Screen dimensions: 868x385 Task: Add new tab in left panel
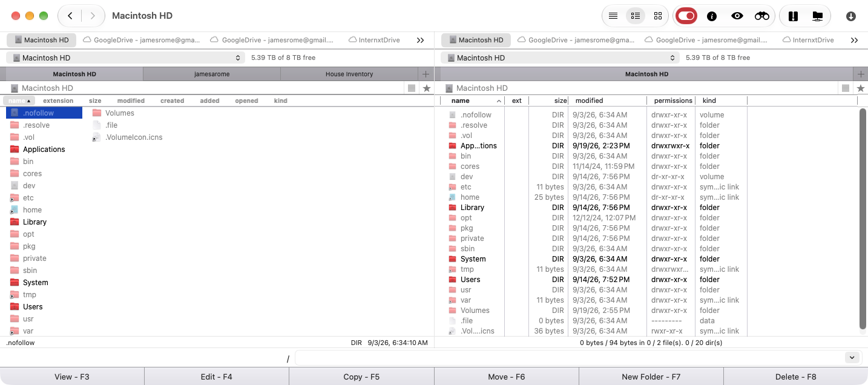click(426, 74)
